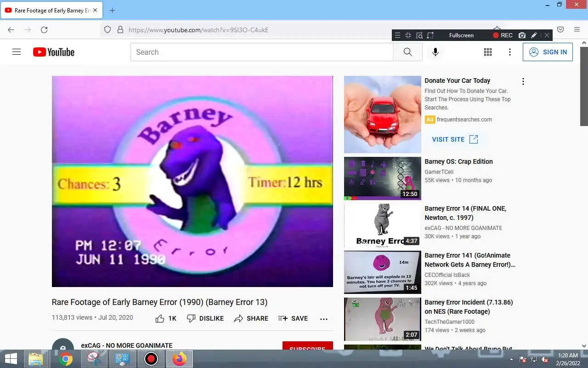588x368 pixels.
Task: Open the YouTube guide hamburger menu
Action: coord(17,52)
